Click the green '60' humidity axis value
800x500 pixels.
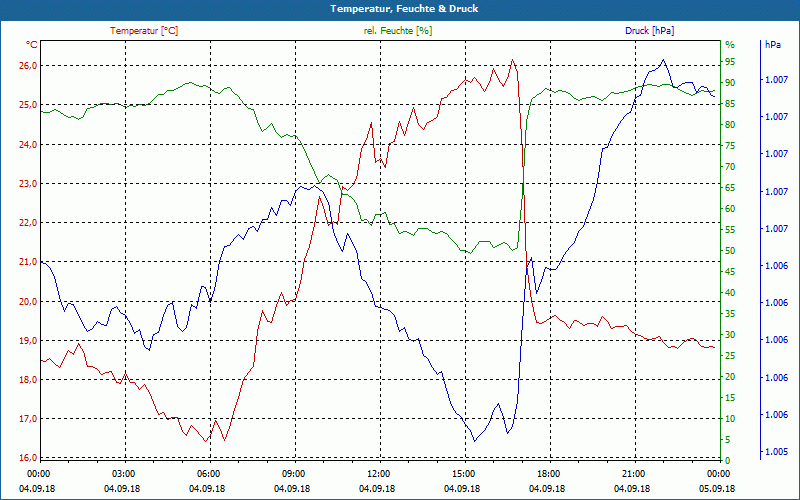tap(730, 209)
